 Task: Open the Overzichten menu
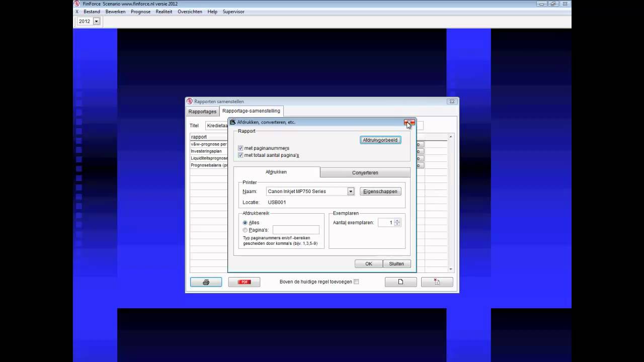(190, 12)
